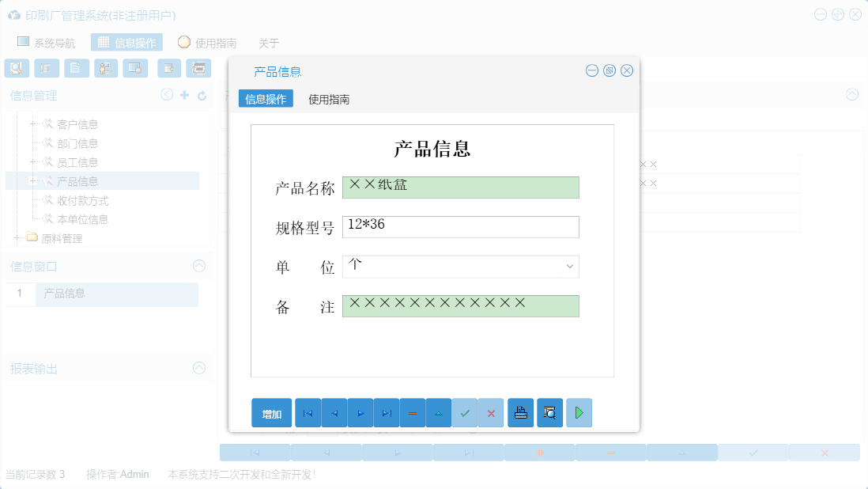868x489 pixels.
Task: Go to the last record
Action: (387, 412)
